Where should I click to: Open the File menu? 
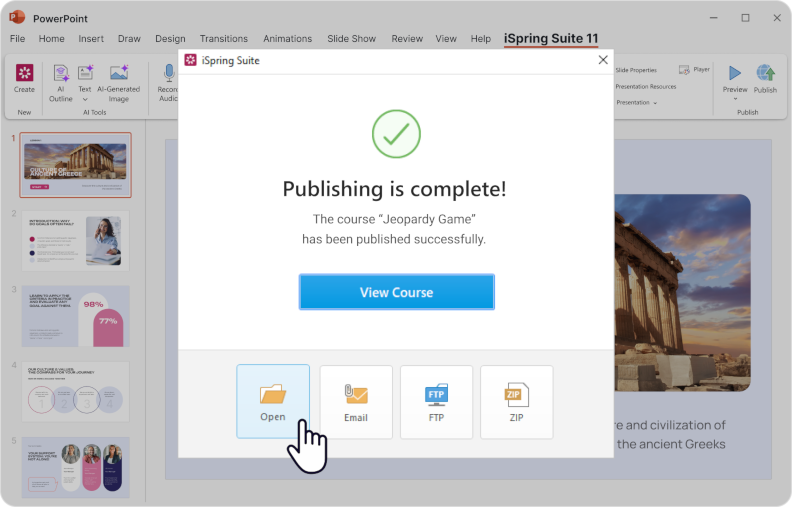tap(17, 38)
